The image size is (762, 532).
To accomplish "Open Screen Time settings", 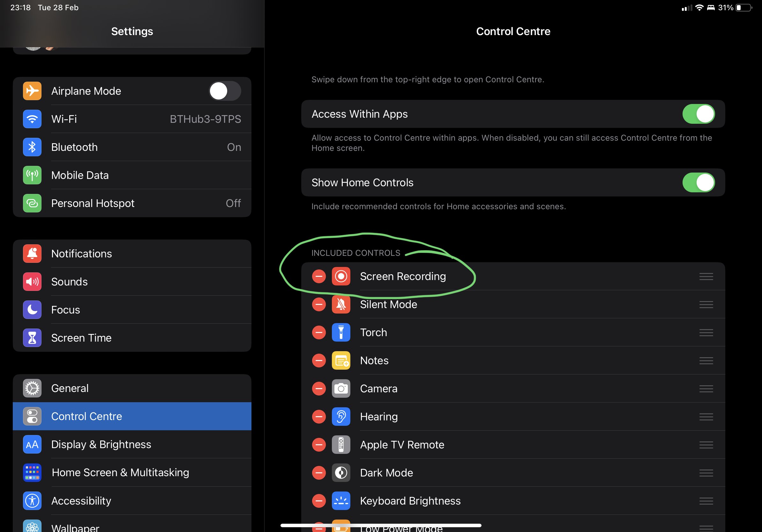I will click(132, 338).
